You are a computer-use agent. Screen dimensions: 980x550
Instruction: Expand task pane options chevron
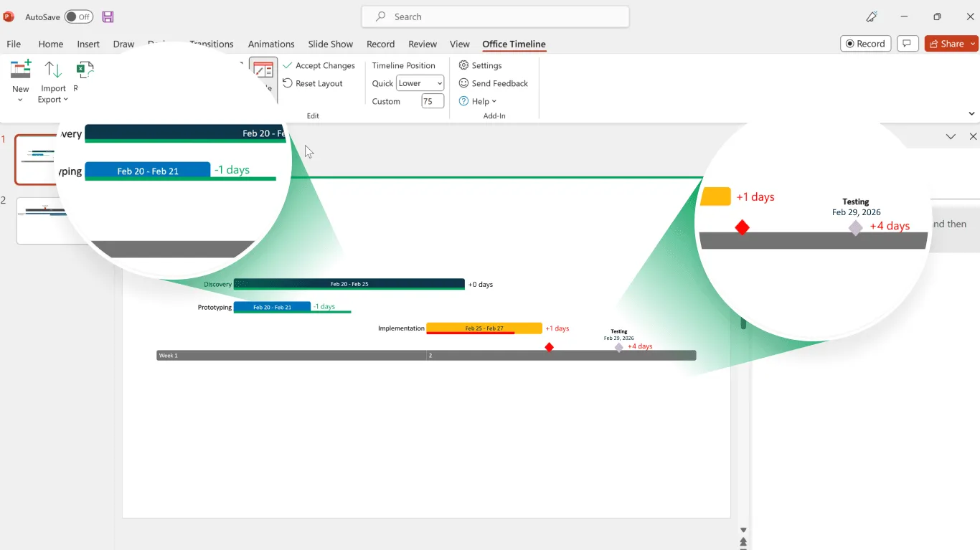(x=951, y=136)
